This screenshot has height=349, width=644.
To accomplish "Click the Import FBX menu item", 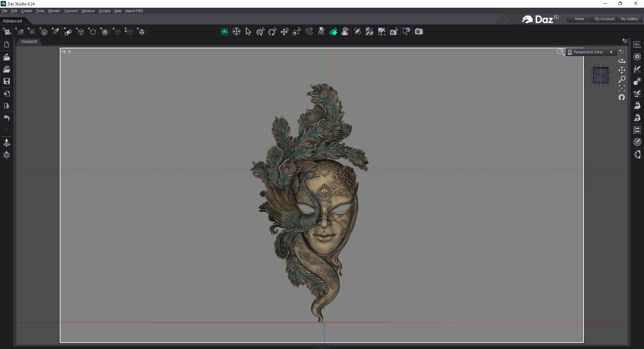I will click(134, 11).
